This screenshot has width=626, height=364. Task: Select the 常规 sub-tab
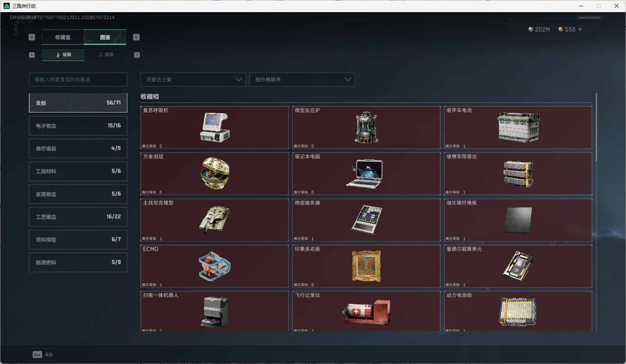point(63,55)
